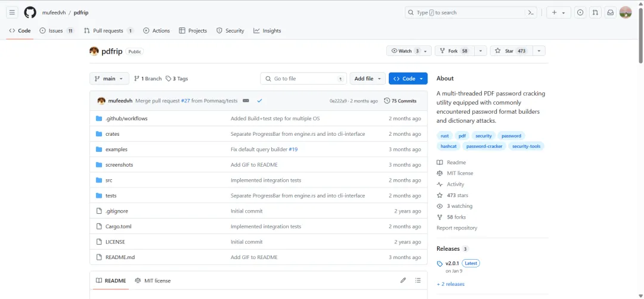Select the MIT license tab
Screen dimensions: 644x299
153,281
